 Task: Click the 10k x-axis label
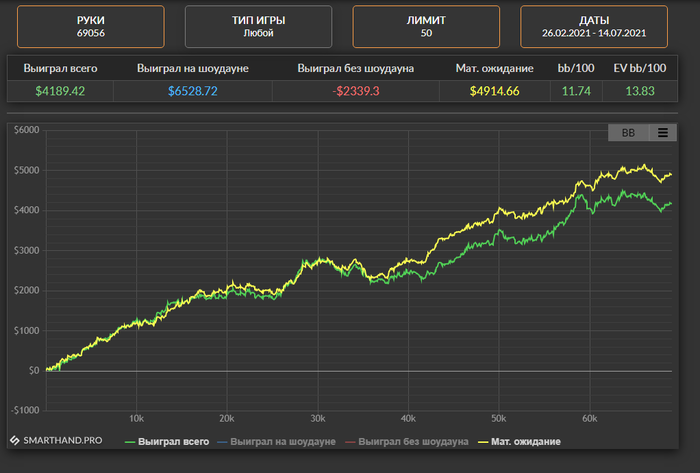click(x=136, y=419)
